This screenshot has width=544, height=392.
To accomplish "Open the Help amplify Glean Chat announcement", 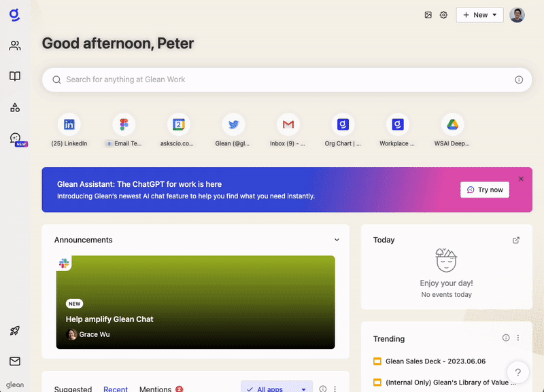I will [x=195, y=302].
